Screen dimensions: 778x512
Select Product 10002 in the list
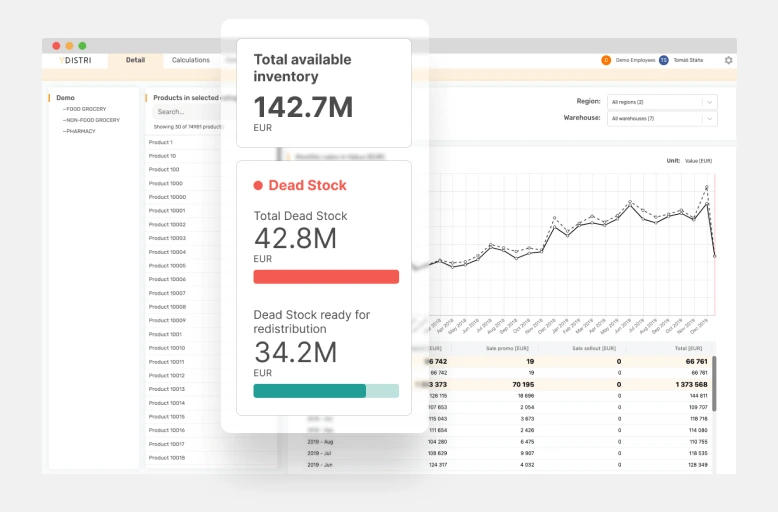167,225
